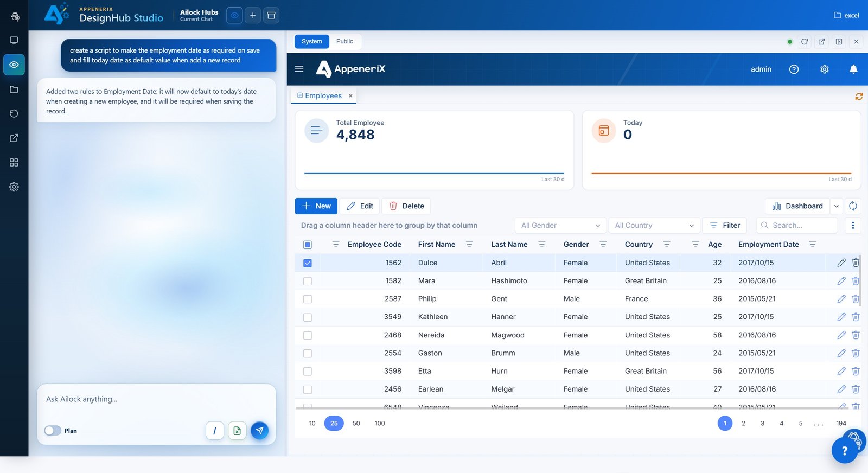
Task: Open the AI assistant icon in the left sidebar
Action: [x=15, y=16]
